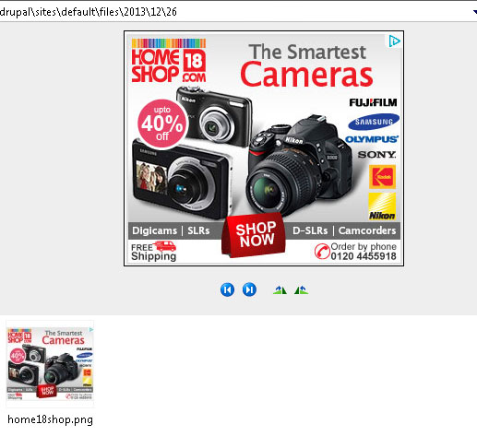The image size is (477, 448).
Task: Click the red phone icon by order number
Action: [322, 252]
